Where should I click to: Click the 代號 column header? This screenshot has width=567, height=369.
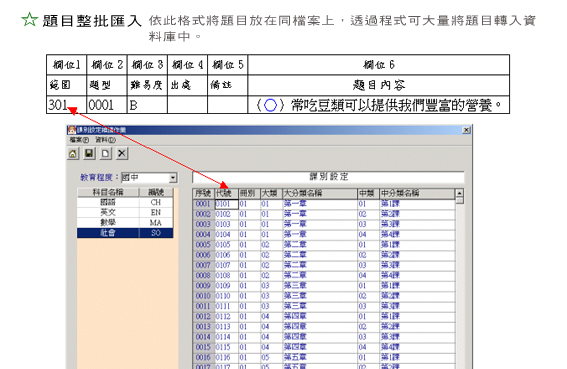(x=226, y=194)
